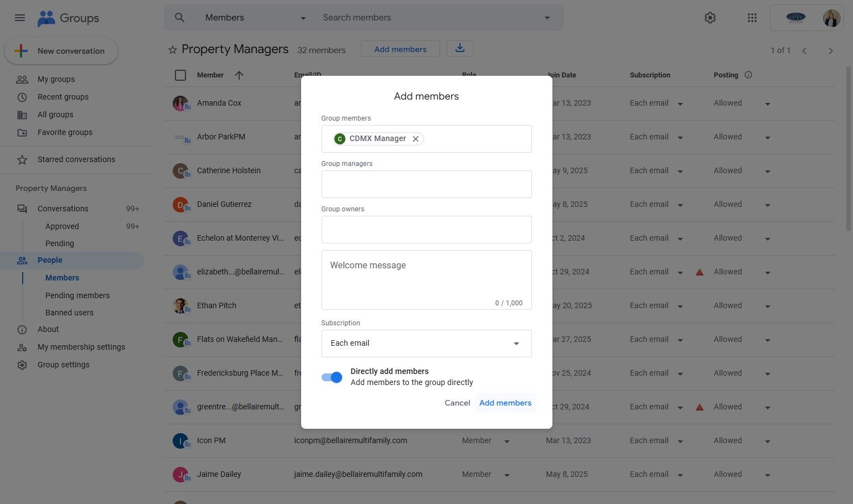Expand the Members search scope dropdown

(x=303, y=18)
